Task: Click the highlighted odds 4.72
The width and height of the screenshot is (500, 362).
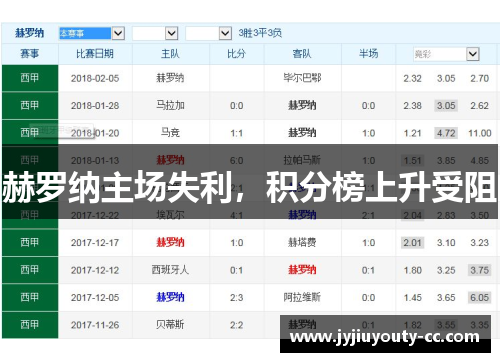Action: pos(446,133)
